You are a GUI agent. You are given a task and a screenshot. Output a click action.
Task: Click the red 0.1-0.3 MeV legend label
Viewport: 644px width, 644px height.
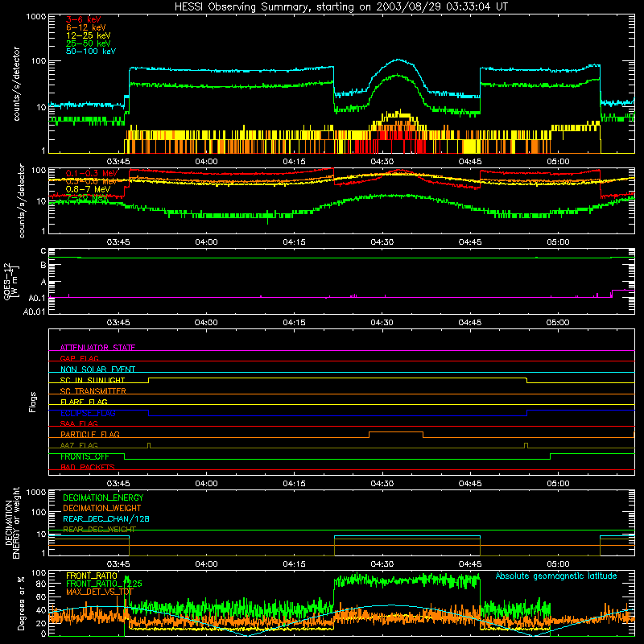point(92,173)
